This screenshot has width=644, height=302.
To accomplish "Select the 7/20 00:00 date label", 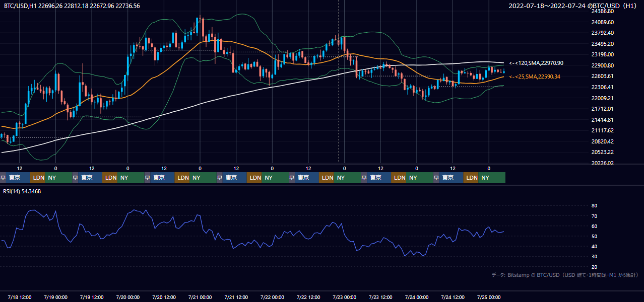I will tap(128, 297).
